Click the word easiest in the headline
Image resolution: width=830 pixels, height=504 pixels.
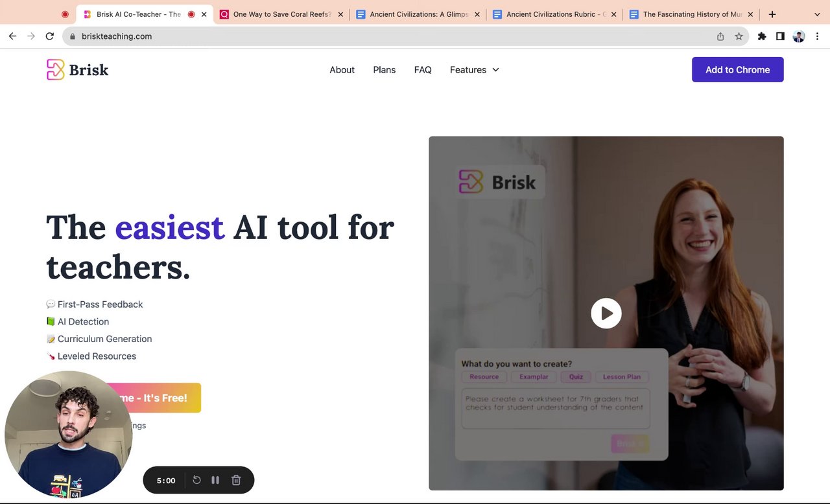point(170,228)
